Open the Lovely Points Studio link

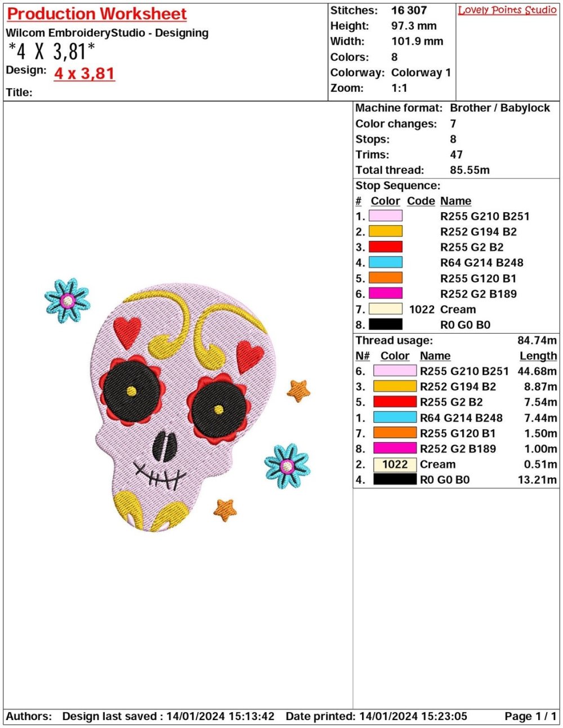(507, 10)
